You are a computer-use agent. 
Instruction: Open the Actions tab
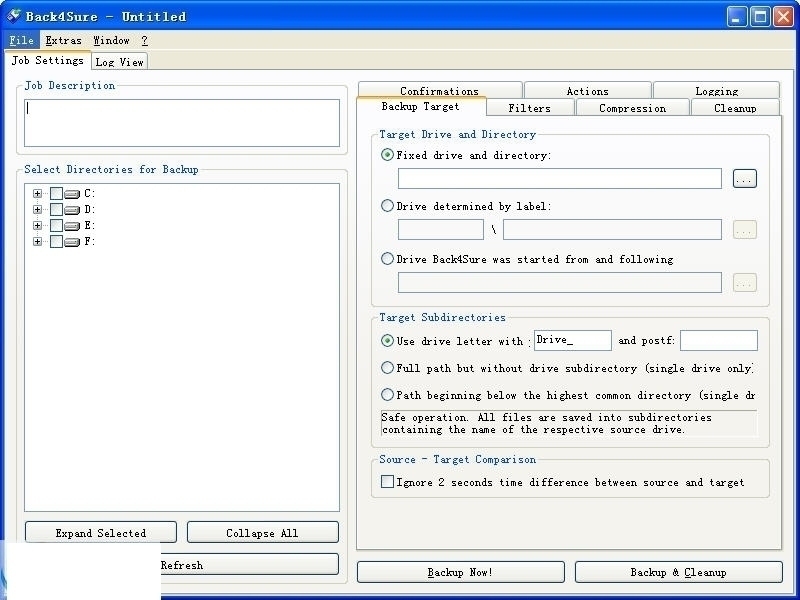587,90
